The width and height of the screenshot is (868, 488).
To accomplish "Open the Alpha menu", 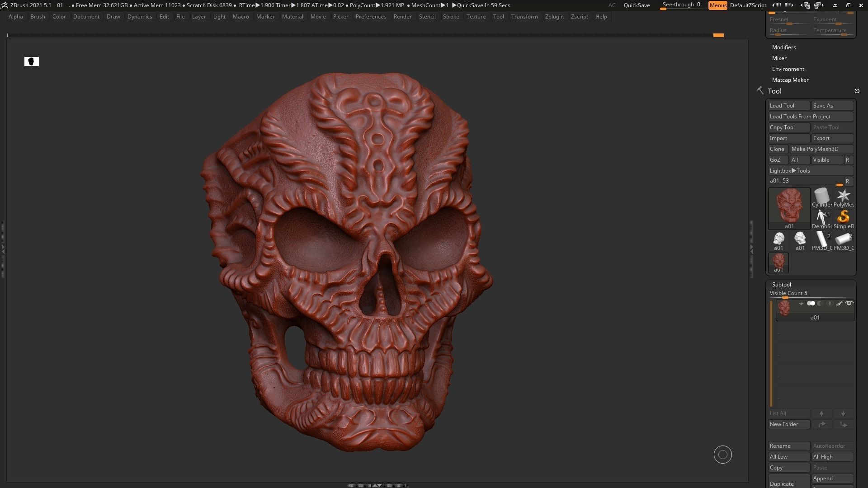I will coord(16,17).
